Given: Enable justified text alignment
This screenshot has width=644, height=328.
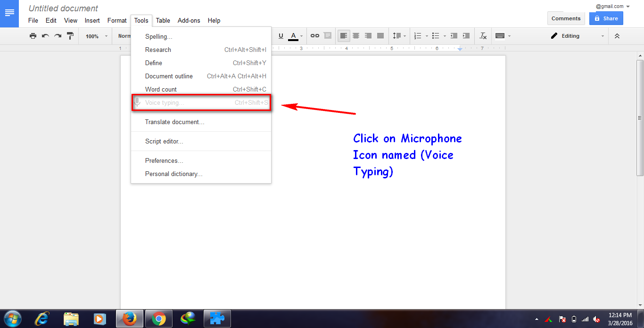Looking at the screenshot, I should point(380,35).
